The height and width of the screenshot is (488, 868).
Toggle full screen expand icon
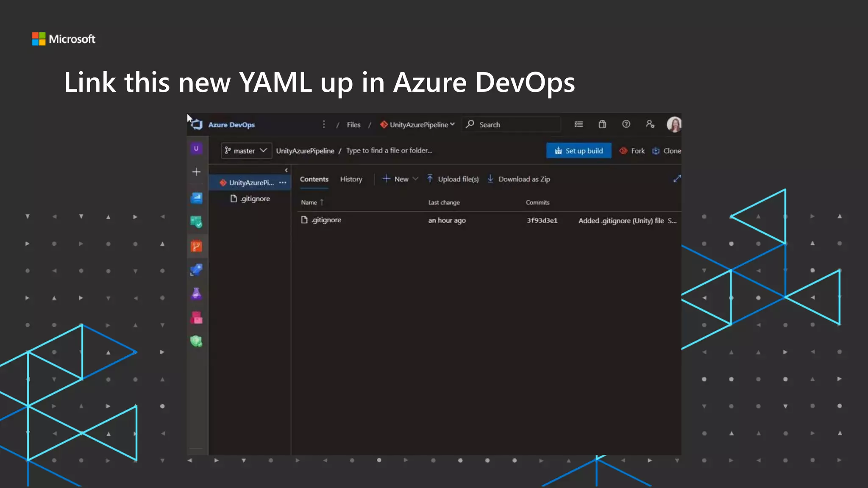coord(677,179)
